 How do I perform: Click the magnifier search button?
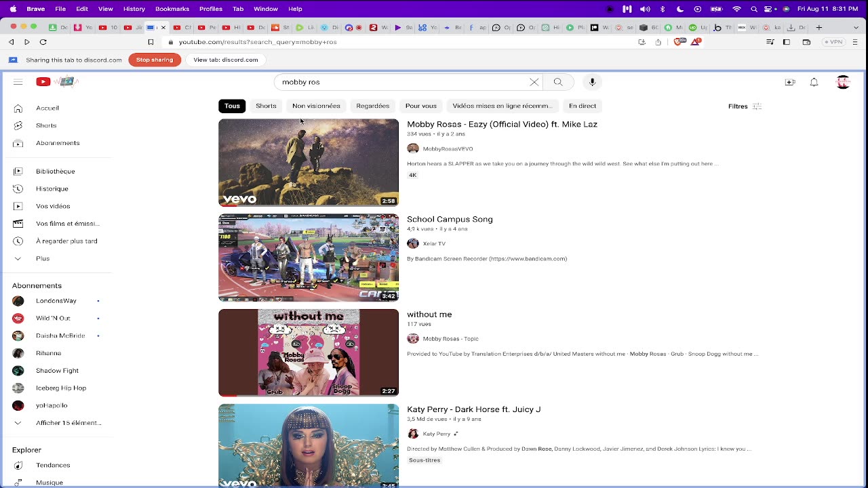pyautogui.click(x=558, y=82)
